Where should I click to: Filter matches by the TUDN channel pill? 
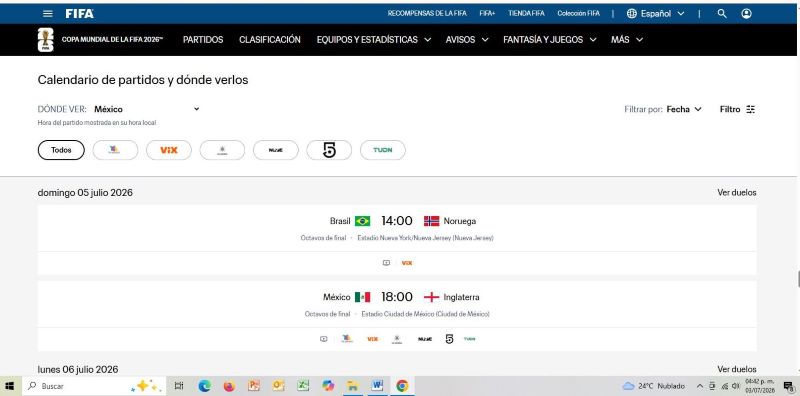(x=383, y=150)
